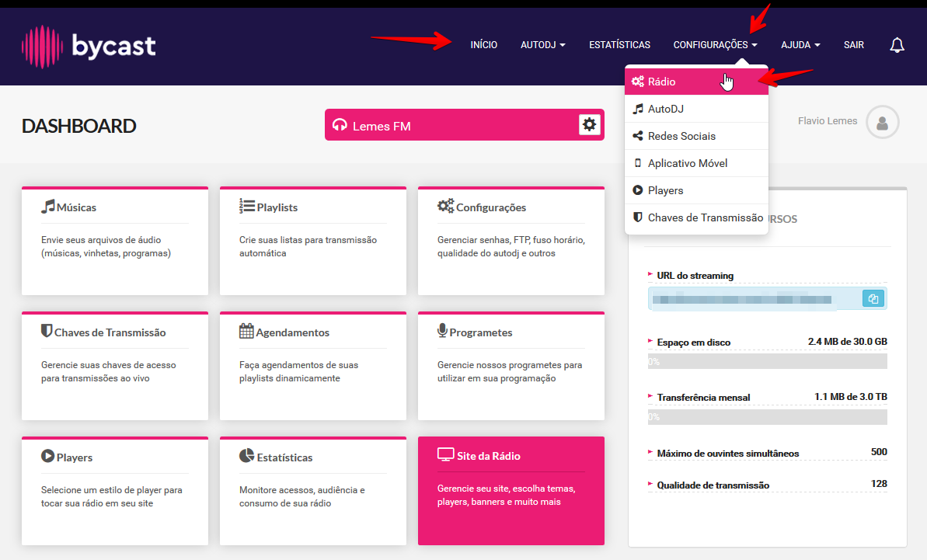Click the gear icon on Lemes FM bar
927x560 pixels.
(x=590, y=124)
